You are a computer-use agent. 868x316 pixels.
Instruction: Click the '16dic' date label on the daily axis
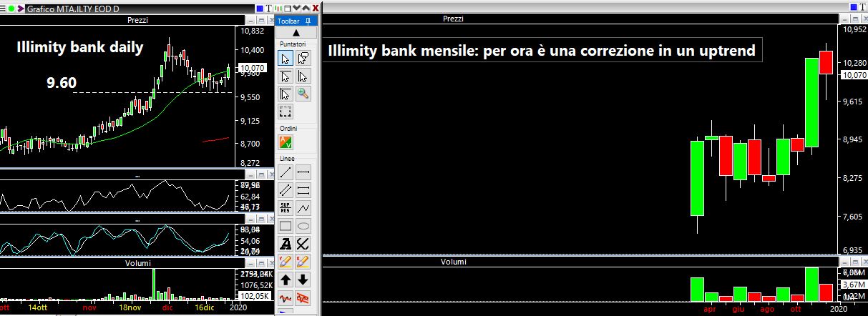(205, 307)
